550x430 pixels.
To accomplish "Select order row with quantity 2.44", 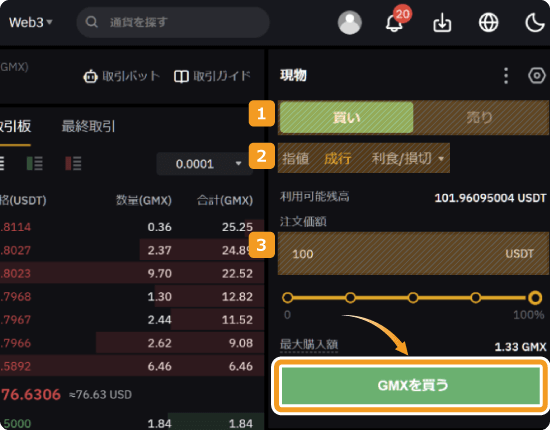I will point(132,320).
